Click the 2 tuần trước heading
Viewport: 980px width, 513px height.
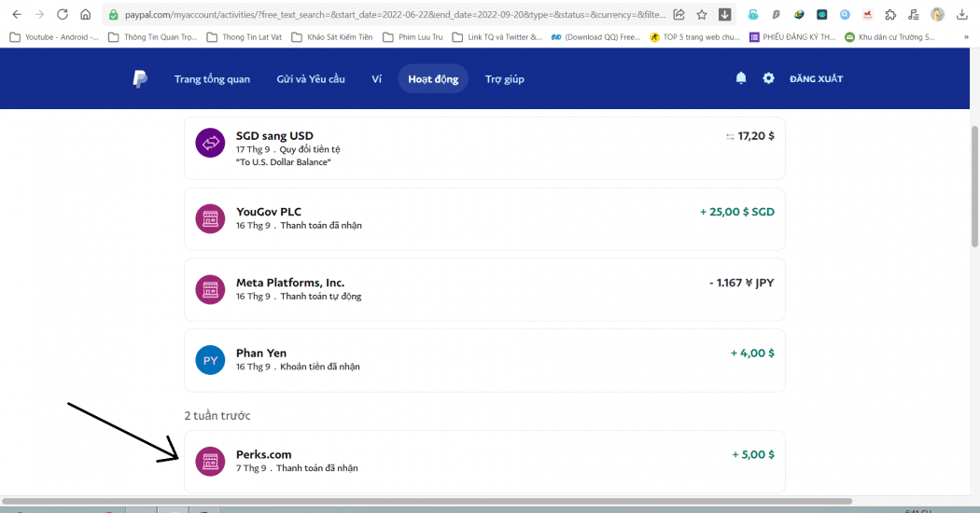click(217, 415)
